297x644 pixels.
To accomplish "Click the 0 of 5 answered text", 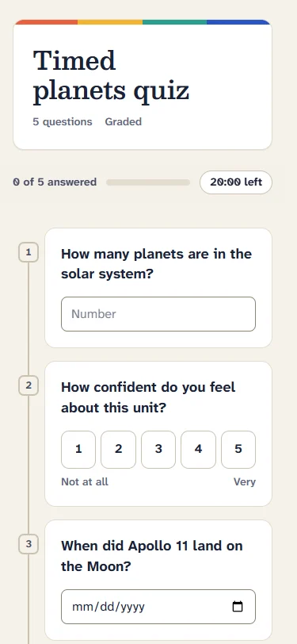I will (55, 182).
